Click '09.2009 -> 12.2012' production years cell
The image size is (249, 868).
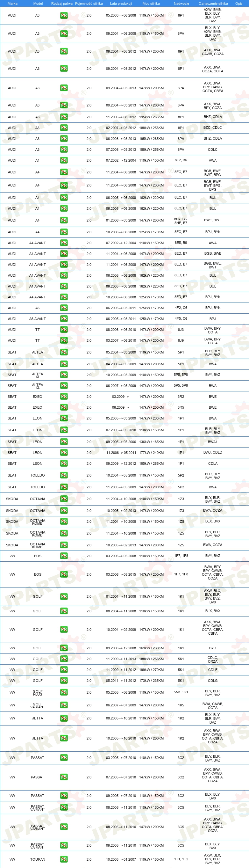pos(121,463)
